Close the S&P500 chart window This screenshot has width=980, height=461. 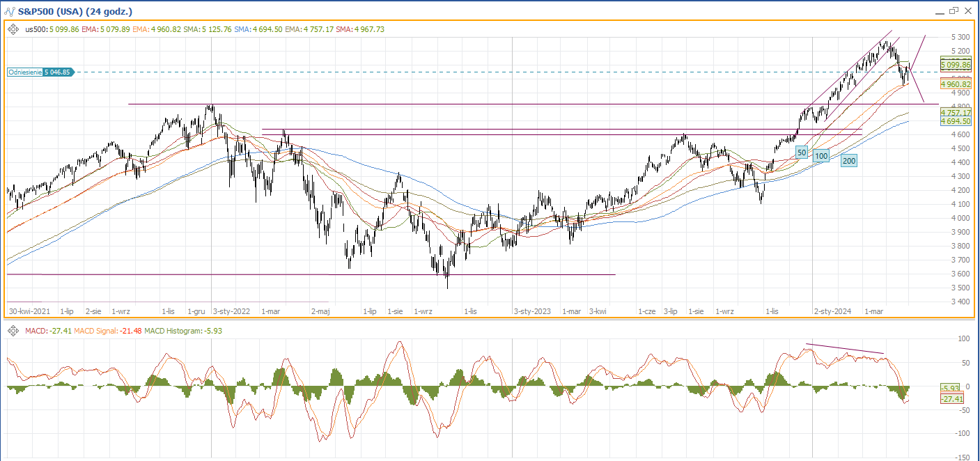967,10
